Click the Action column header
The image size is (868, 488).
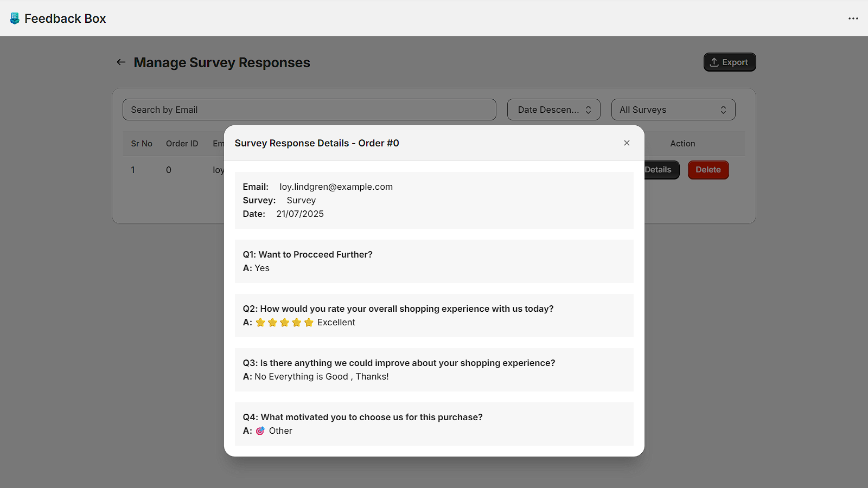point(682,144)
